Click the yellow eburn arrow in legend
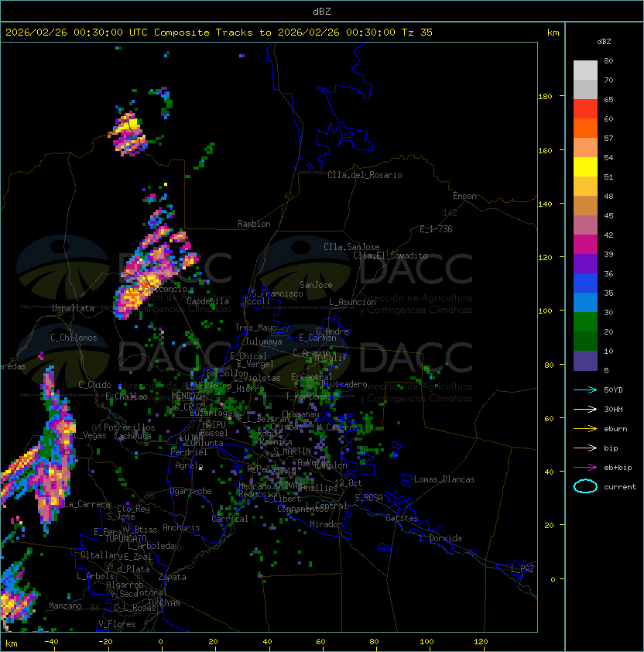The width and height of the screenshot is (644, 652). [x=585, y=429]
